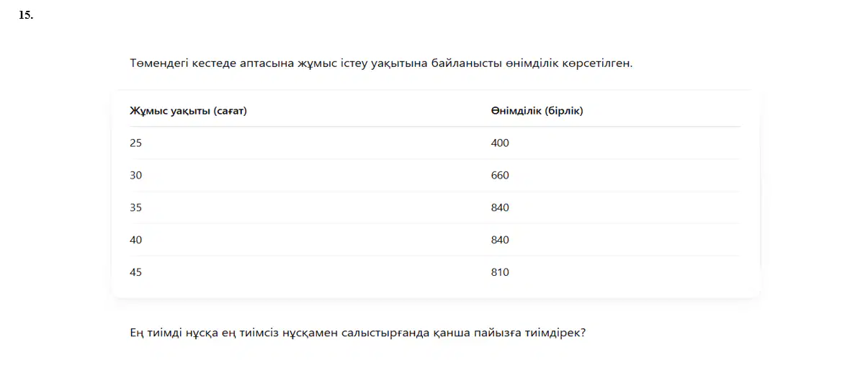Click the 840 value in the 35-hour row
The width and height of the screenshot is (868, 386).
point(500,207)
